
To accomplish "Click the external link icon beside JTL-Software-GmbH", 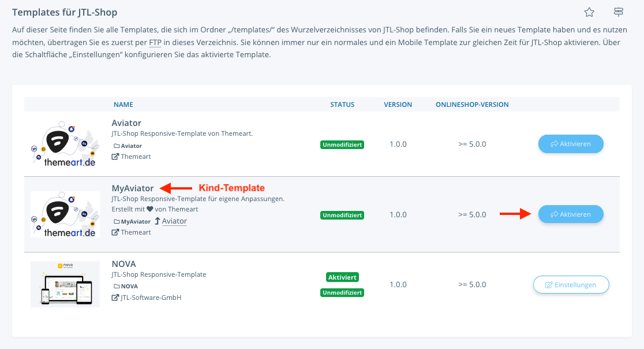I will (x=115, y=298).
